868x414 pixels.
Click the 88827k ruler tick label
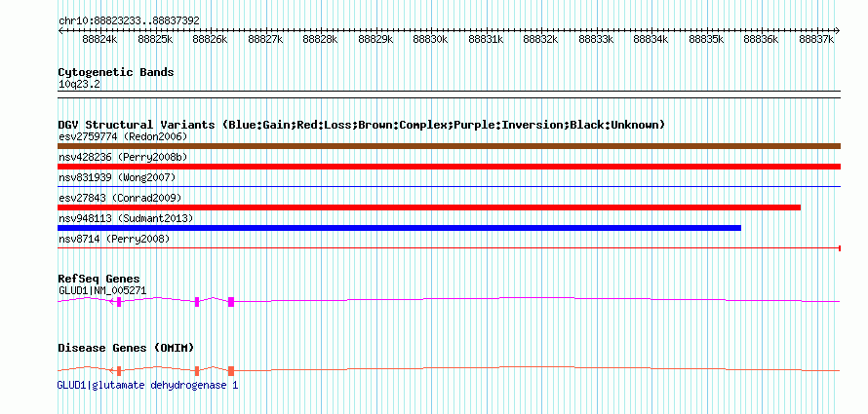[x=265, y=39]
